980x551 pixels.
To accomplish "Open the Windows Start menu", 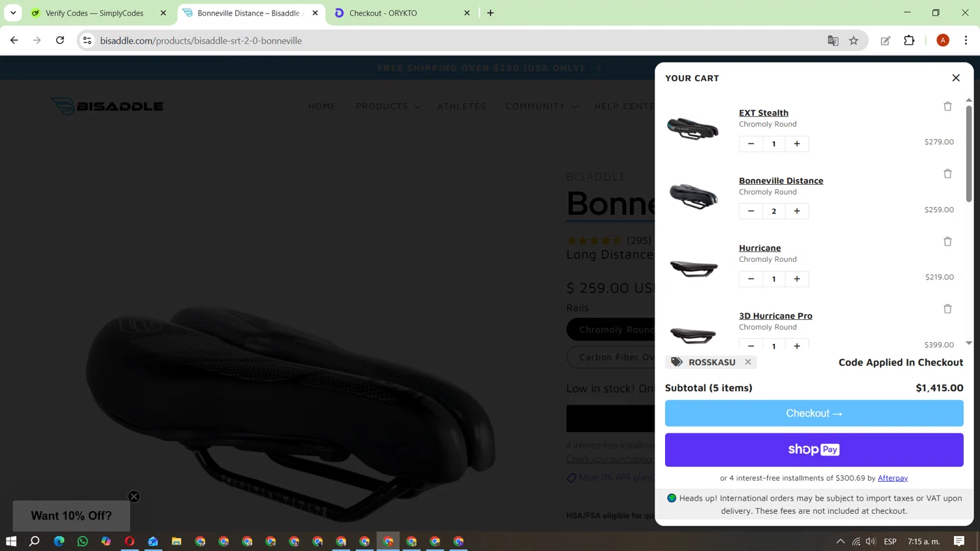I will click(11, 541).
